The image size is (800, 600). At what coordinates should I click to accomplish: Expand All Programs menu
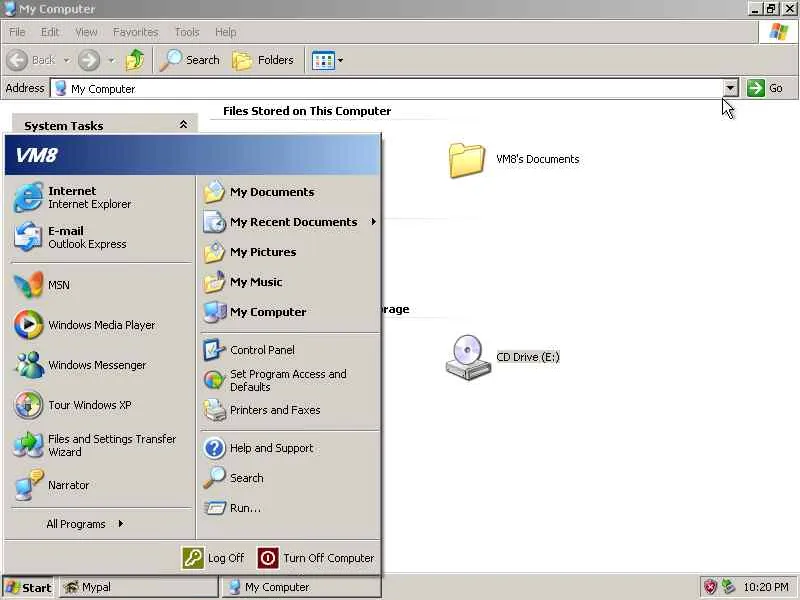tap(85, 524)
